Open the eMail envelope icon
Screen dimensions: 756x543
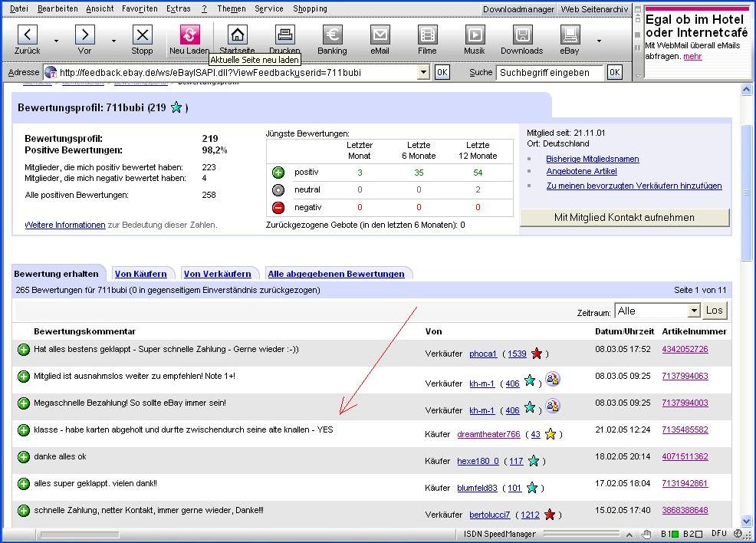[x=380, y=35]
